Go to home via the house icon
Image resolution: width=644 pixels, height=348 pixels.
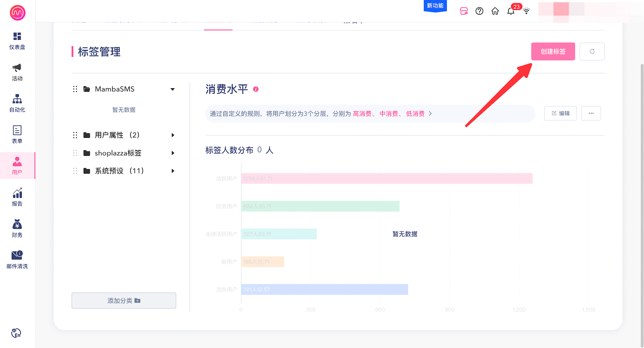495,11
